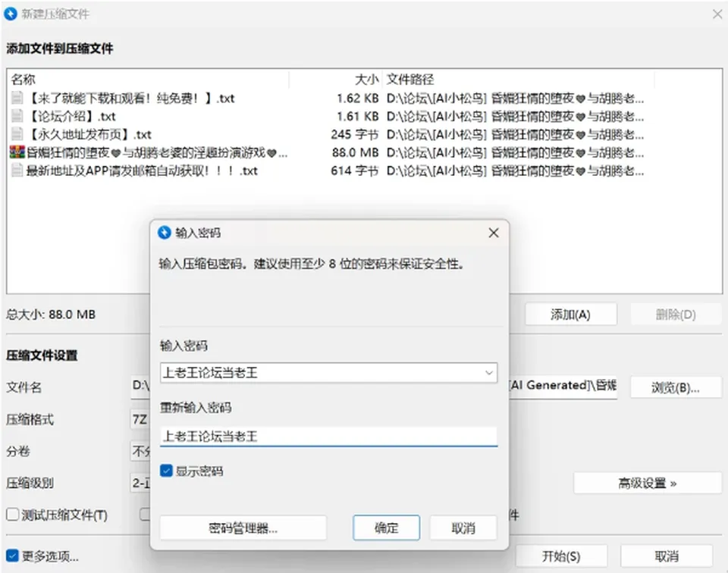728x573 pixels.
Task: Click the app icon in 输入密码 dialog title
Action: (165, 233)
